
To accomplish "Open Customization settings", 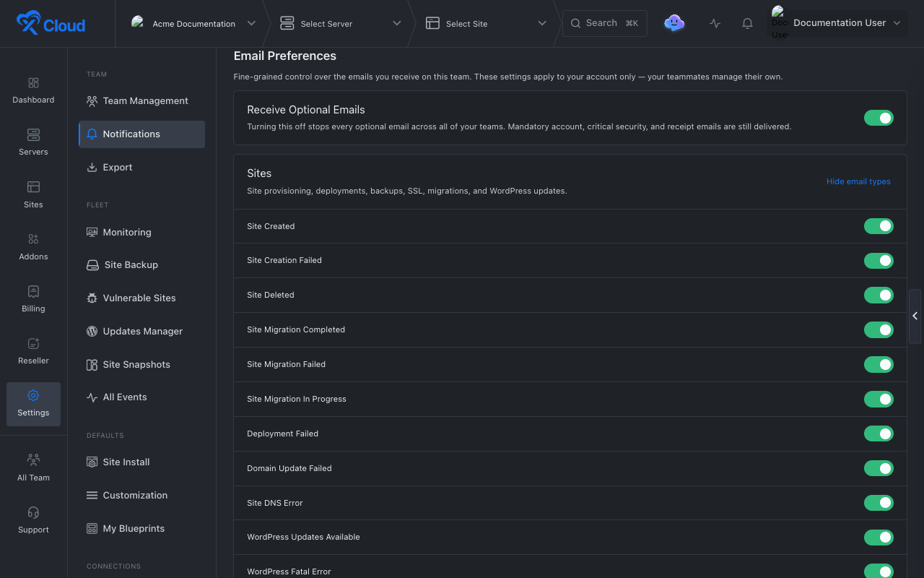I will coord(141,495).
